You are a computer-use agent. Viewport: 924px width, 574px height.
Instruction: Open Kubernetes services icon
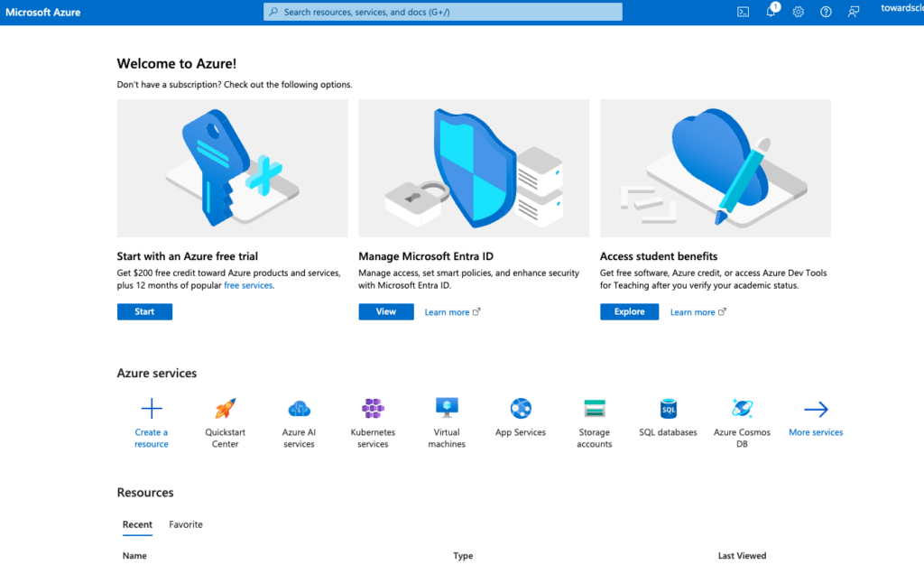pos(373,408)
